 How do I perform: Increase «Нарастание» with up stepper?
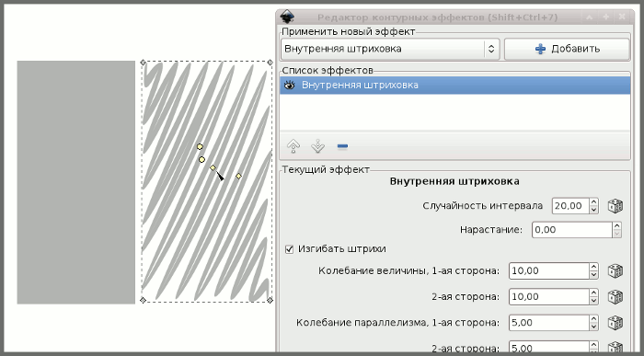617,226
